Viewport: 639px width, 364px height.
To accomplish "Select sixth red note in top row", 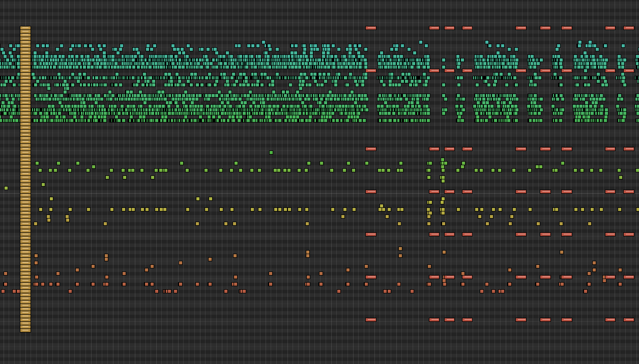I will click(x=545, y=28).
